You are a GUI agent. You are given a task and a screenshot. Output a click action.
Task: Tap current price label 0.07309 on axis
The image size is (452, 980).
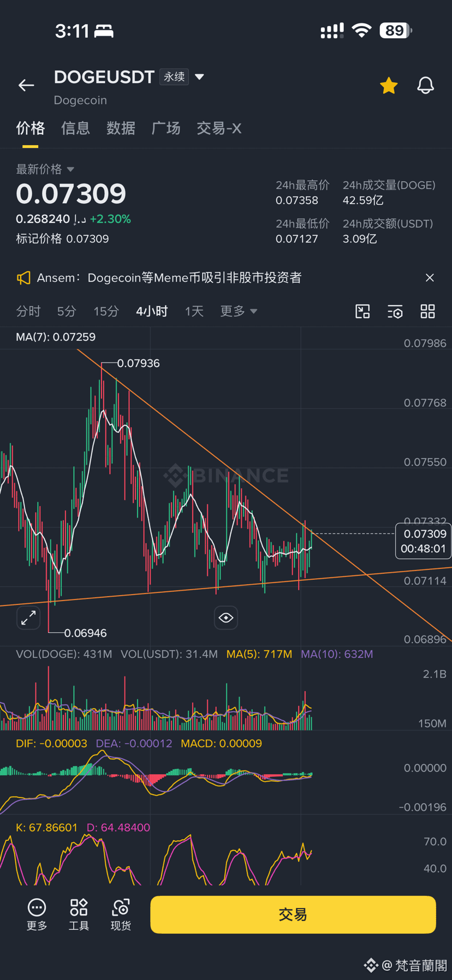click(x=423, y=541)
